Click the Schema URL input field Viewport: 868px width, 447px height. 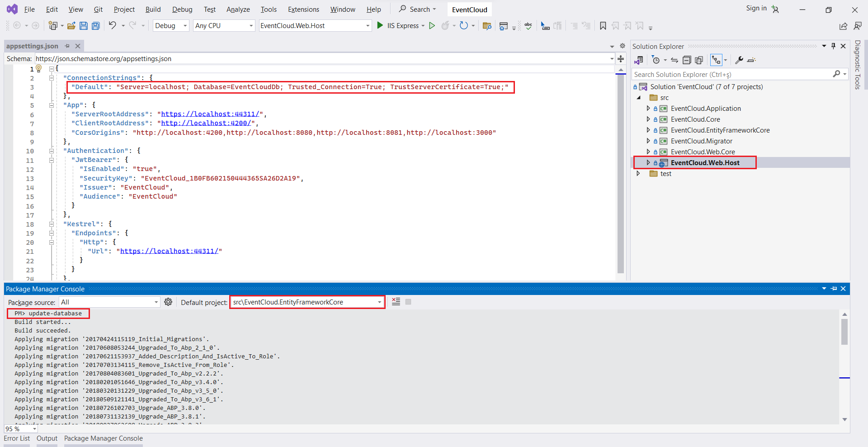point(322,59)
